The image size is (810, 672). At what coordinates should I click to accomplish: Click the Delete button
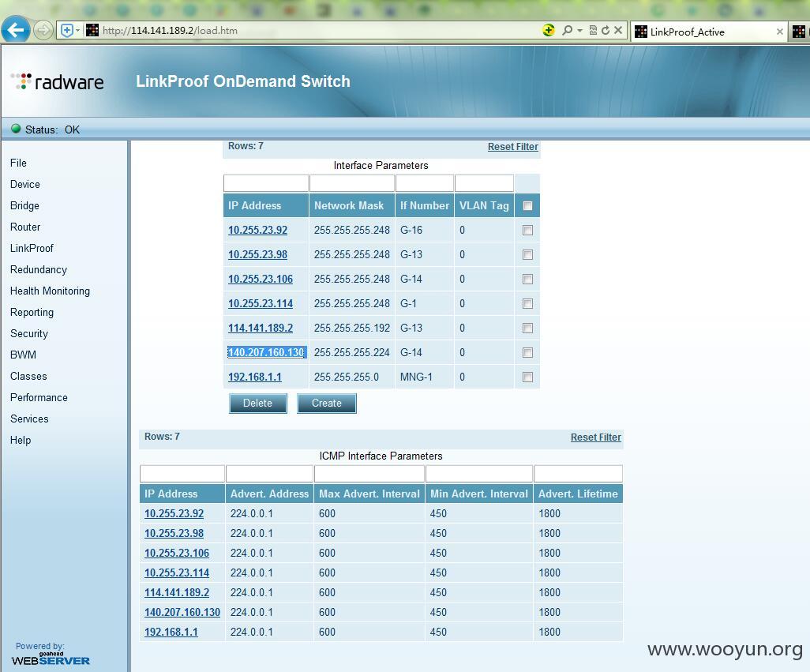coord(258,403)
